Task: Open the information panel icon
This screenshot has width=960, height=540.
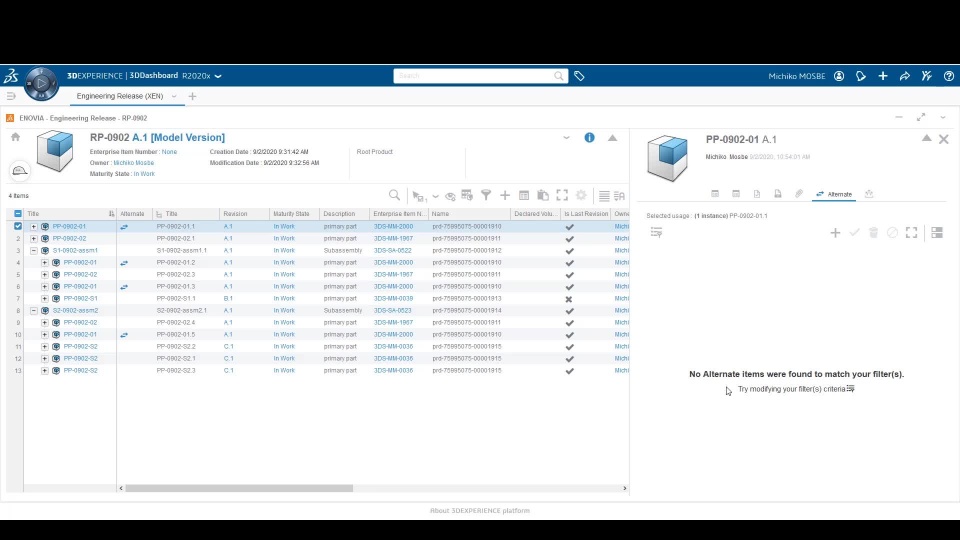Action: [589, 138]
